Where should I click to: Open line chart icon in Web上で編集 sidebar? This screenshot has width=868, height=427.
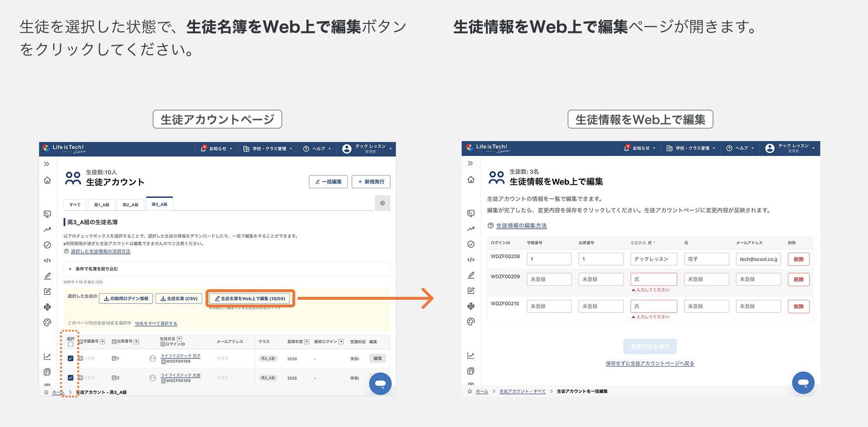tap(471, 356)
